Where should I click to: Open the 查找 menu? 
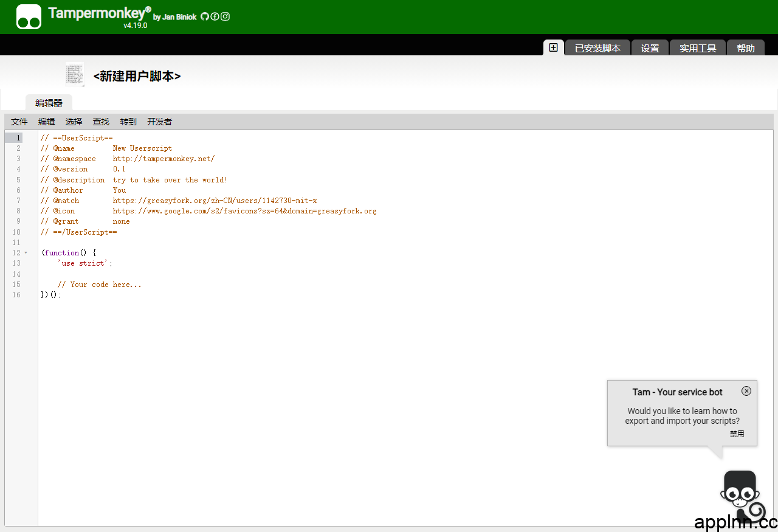point(101,122)
